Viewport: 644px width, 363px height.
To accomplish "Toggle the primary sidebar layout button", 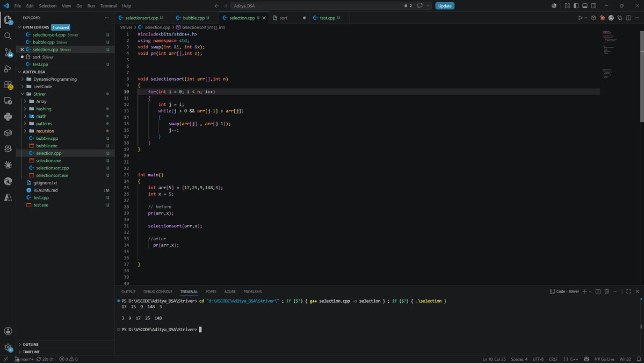I will (x=576, y=6).
